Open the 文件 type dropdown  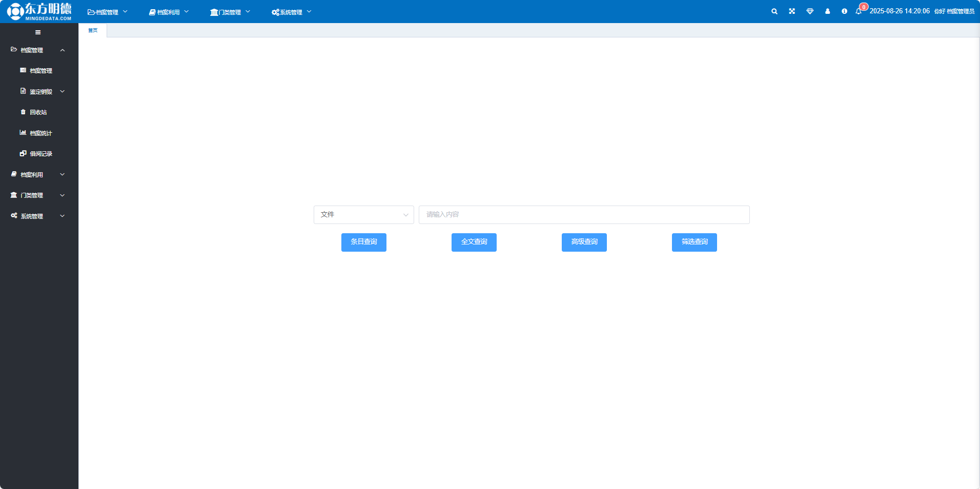tap(363, 215)
